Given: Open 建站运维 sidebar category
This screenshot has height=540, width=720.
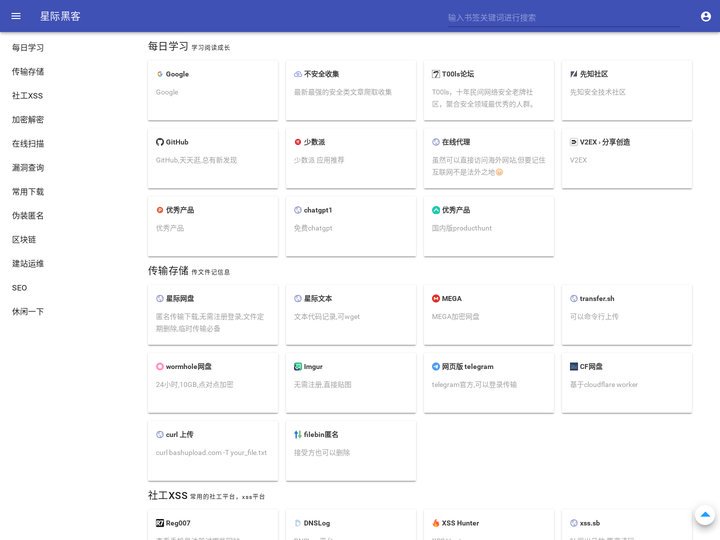Looking at the screenshot, I should pyautogui.click(x=28, y=264).
